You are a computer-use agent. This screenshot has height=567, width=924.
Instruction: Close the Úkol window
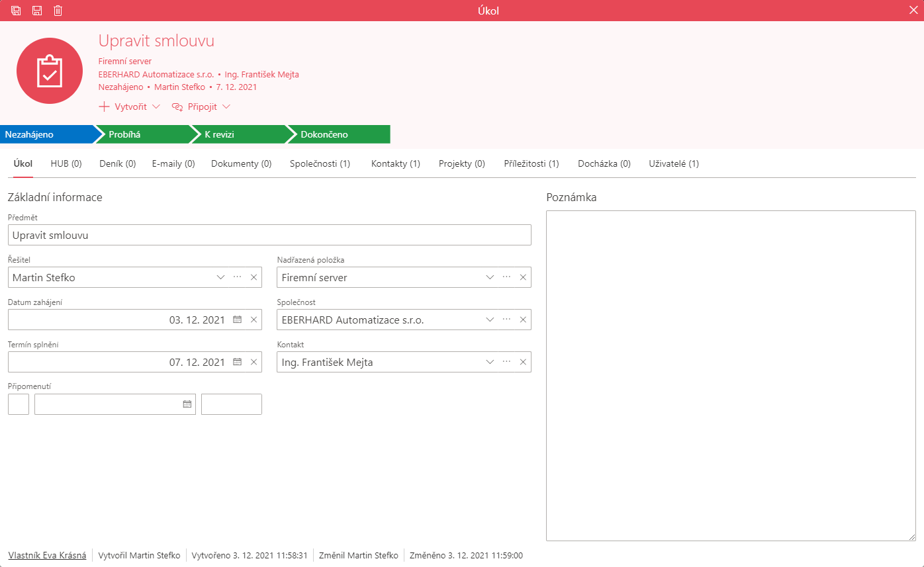pos(913,10)
